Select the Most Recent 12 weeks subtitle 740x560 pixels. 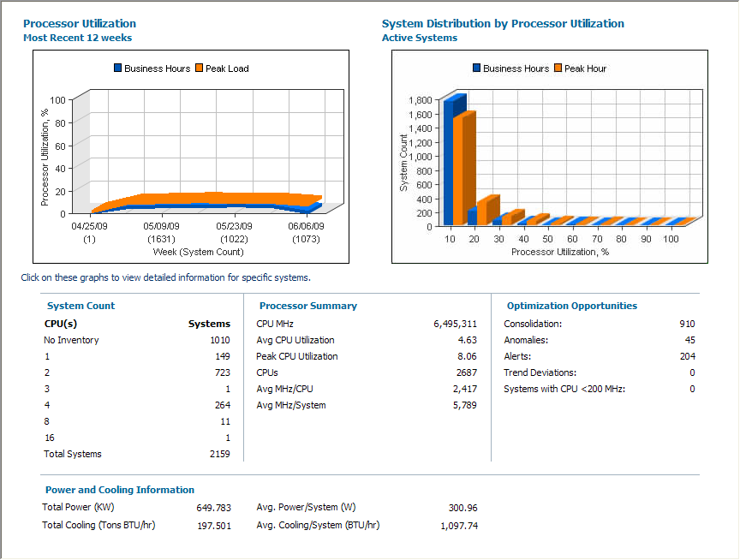[77, 38]
